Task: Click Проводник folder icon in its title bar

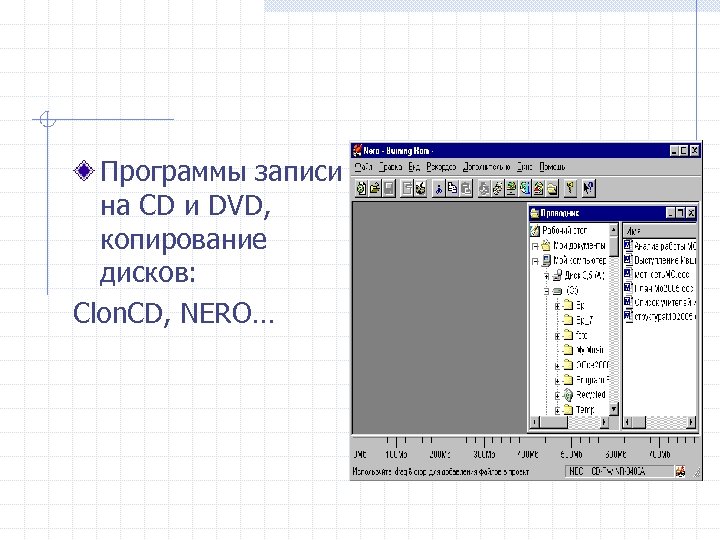Action: pyautogui.click(x=534, y=213)
